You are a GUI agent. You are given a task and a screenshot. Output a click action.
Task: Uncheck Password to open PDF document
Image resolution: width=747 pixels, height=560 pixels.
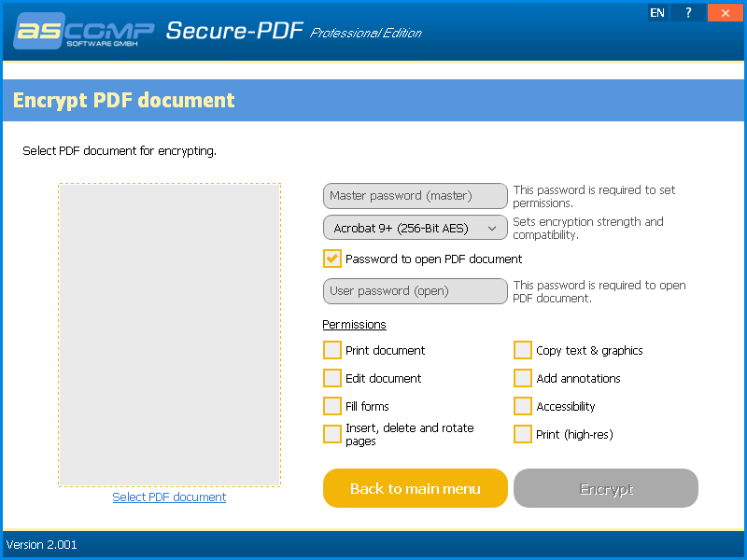click(x=332, y=259)
